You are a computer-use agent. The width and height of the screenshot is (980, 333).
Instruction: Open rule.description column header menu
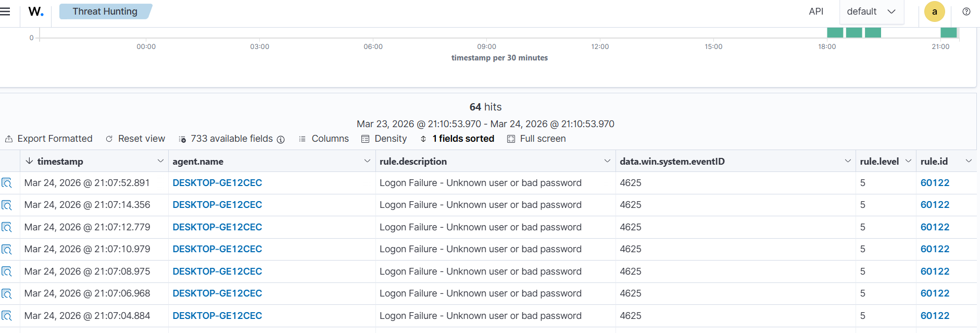pos(607,161)
